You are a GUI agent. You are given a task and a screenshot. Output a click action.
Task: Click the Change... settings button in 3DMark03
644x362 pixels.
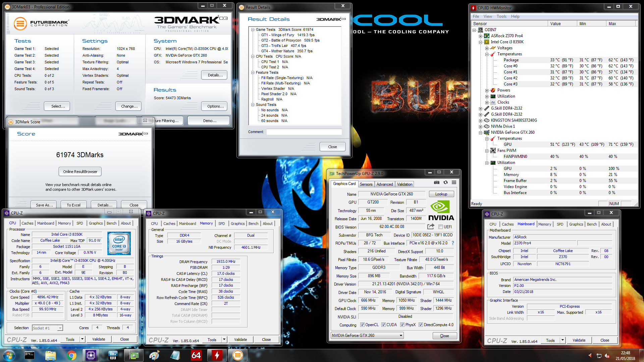(129, 106)
